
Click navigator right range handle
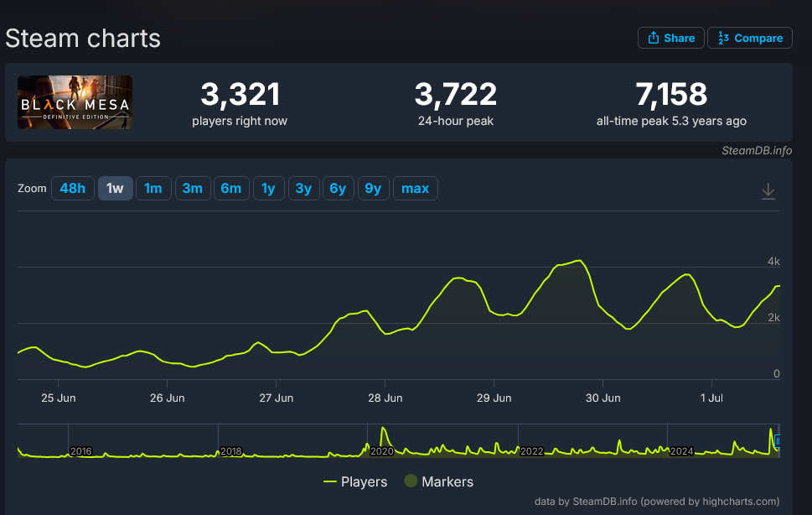pyautogui.click(x=778, y=441)
